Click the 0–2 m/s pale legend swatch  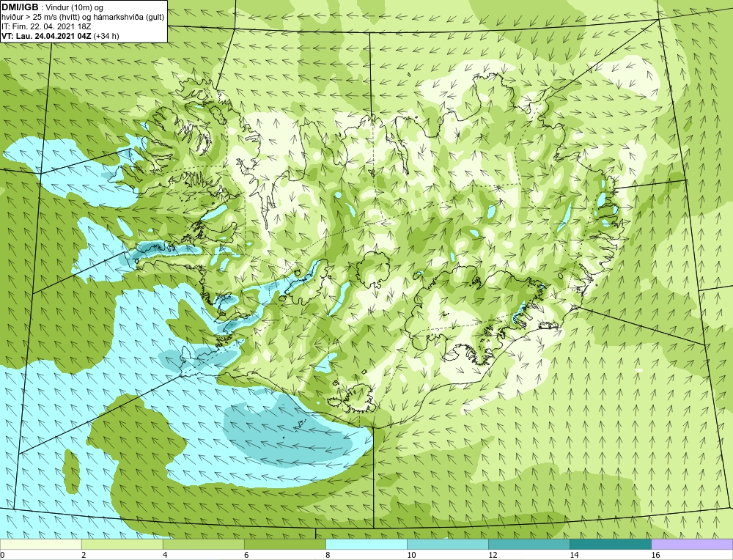coord(40,544)
